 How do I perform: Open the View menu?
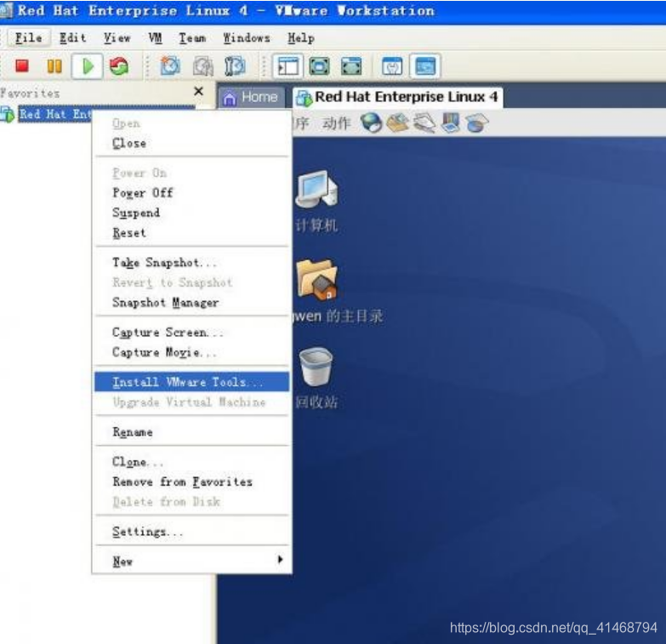117,37
